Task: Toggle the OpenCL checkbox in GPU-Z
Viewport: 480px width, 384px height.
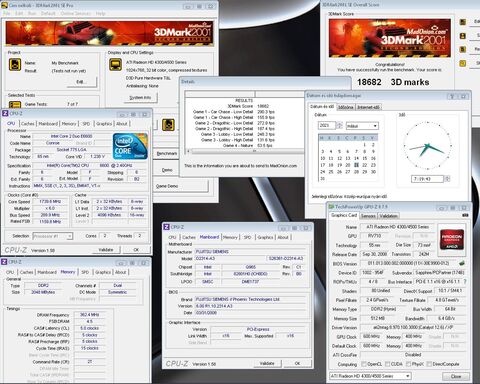Action: click(x=364, y=364)
